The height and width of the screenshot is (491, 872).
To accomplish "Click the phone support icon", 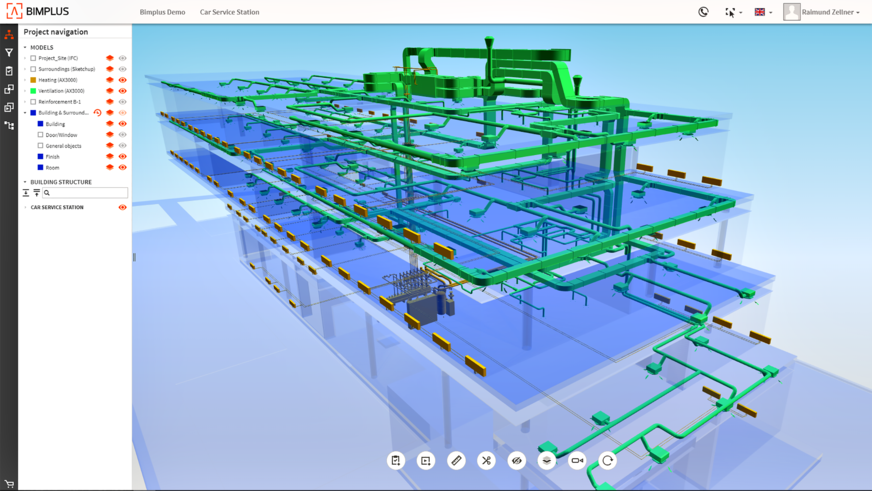I will click(703, 12).
